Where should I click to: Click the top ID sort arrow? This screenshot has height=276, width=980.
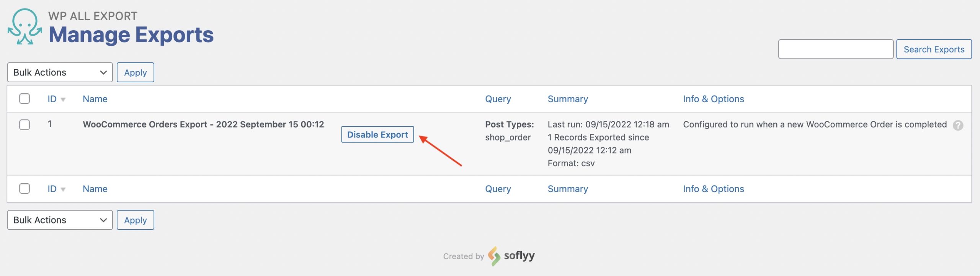coord(63,100)
